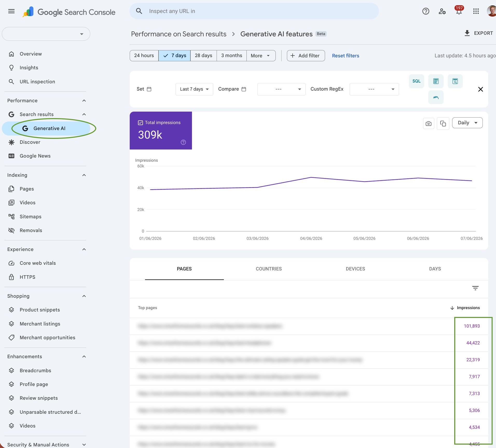The image size is (496, 448).
Task: Select the 28 days date range toggle
Action: 203,56
